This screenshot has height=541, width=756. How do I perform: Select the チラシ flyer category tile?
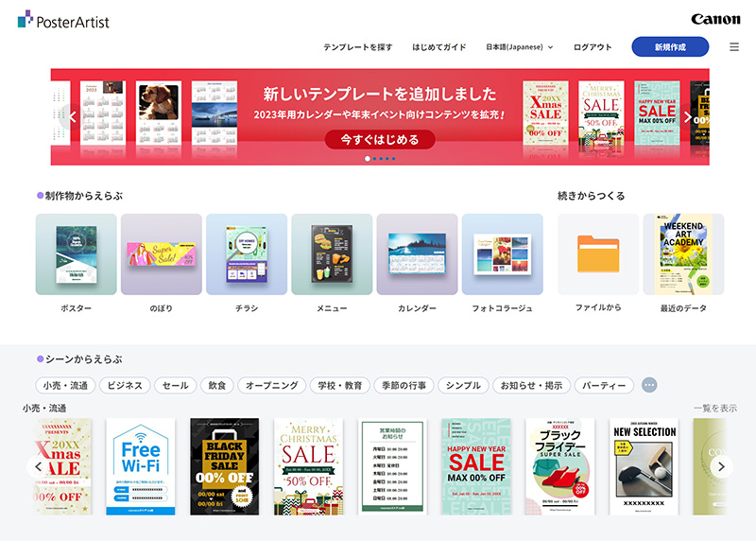247,253
